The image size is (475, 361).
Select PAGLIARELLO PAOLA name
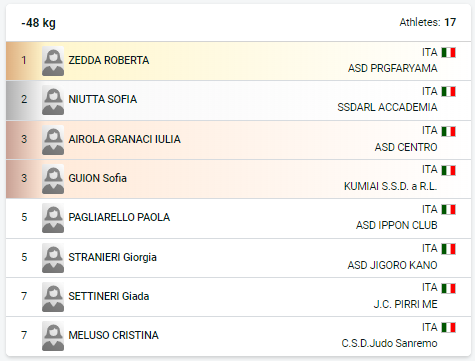[x=119, y=217]
